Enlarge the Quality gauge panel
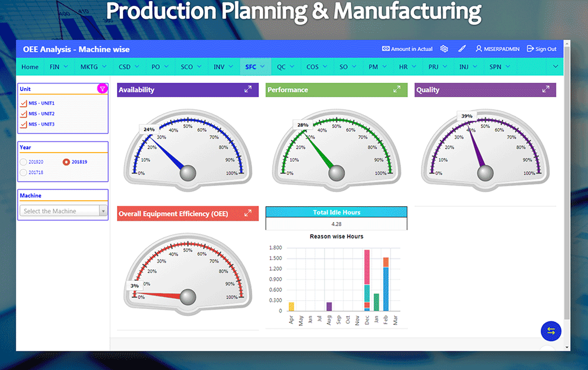The image size is (588, 370). (x=546, y=89)
